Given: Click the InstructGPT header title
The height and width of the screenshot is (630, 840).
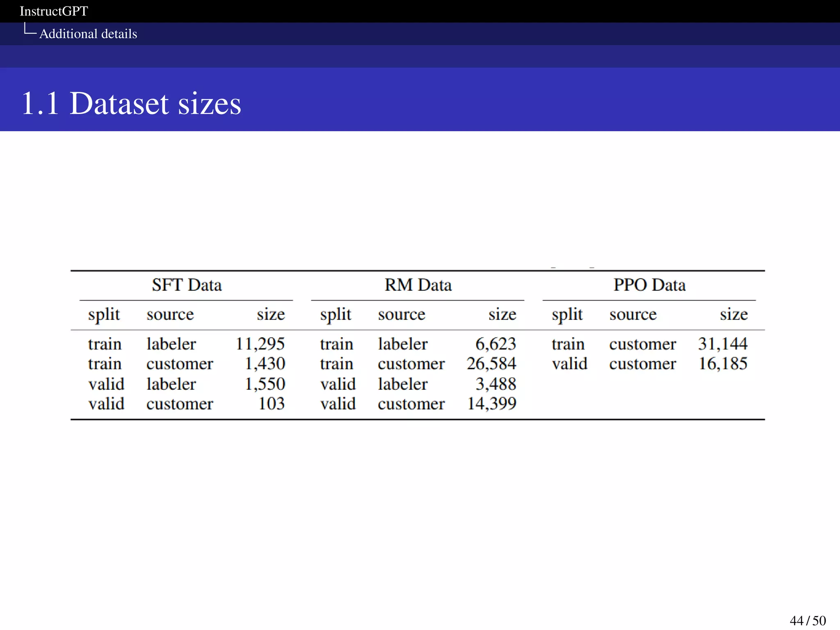Looking at the screenshot, I should click(x=54, y=11).
